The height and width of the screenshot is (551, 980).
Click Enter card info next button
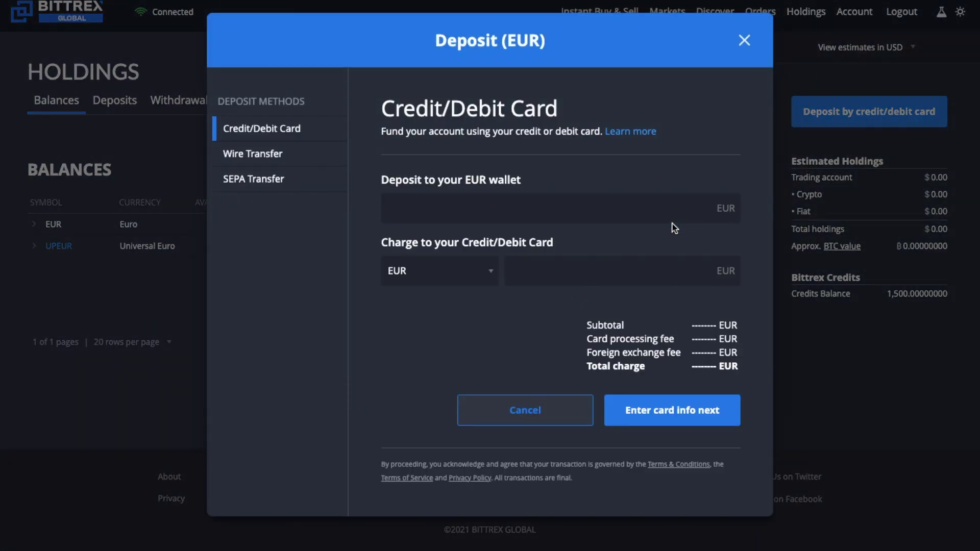coord(672,410)
